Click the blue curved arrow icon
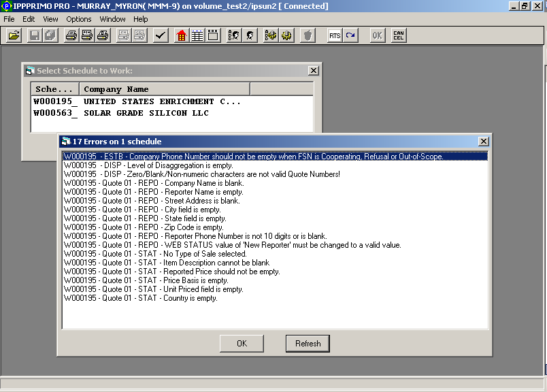This screenshot has width=547, height=392. point(350,35)
